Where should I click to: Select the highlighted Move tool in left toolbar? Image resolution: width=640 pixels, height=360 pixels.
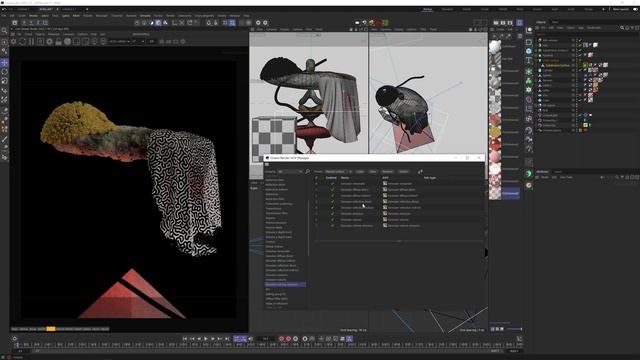click(x=4, y=62)
